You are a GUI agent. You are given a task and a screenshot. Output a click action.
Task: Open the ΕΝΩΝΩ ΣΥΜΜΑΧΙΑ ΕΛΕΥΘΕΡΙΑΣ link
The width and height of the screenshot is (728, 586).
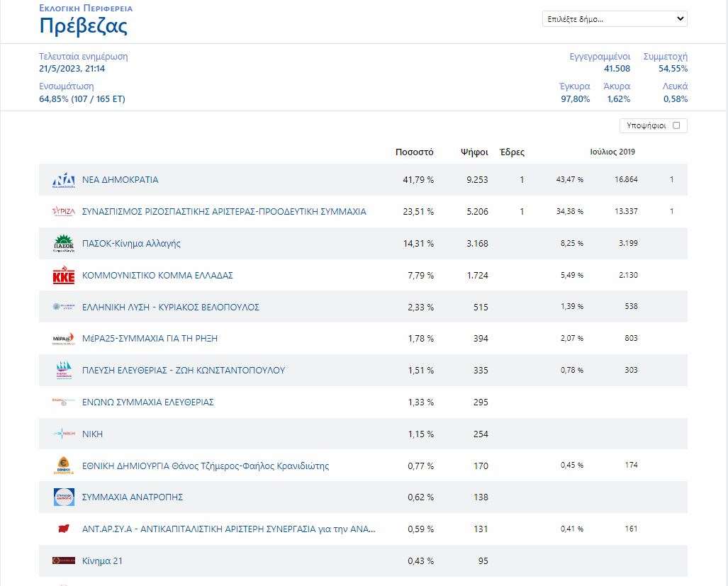(147, 402)
